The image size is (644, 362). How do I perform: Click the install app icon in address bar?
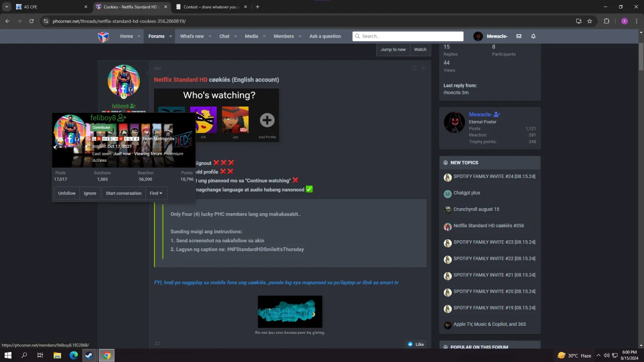click(579, 21)
